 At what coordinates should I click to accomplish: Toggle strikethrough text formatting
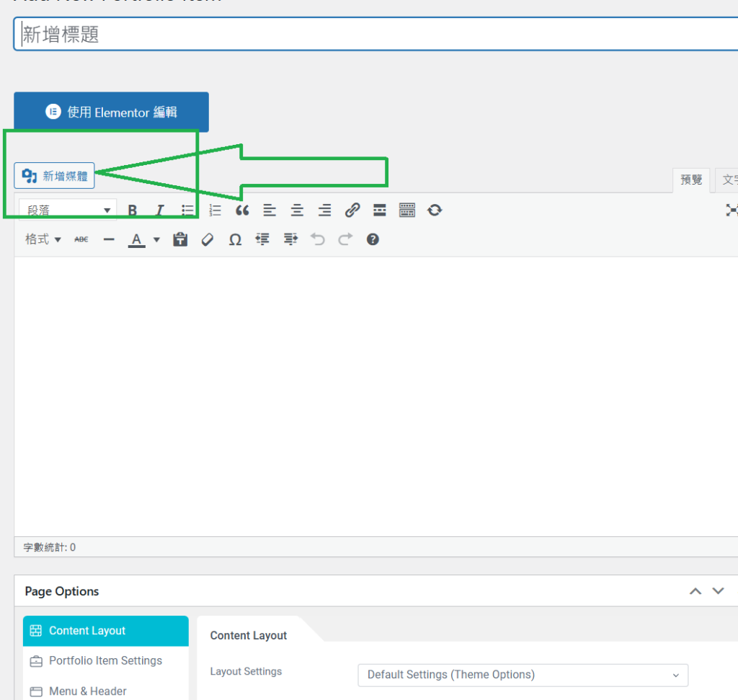[x=81, y=239]
